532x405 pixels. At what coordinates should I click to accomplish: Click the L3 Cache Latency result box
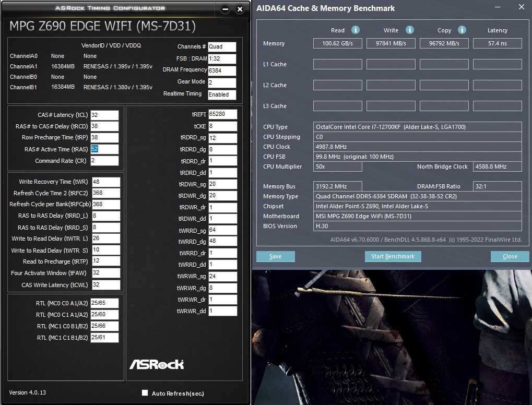point(498,106)
